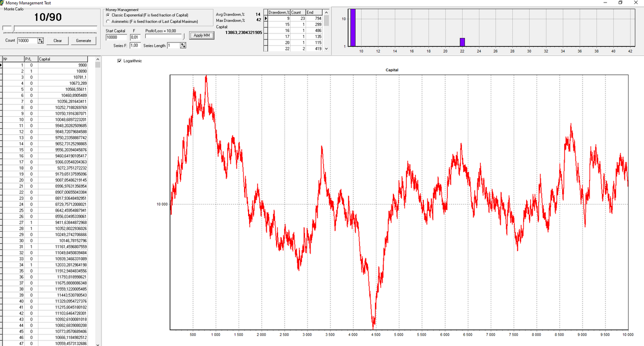Click the purple histogram bar at 22

coord(462,42)
